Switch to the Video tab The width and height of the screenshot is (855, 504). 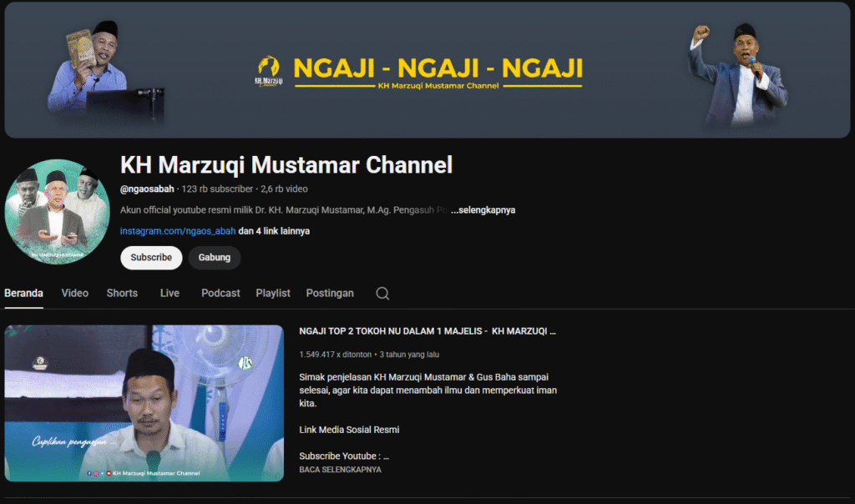(x=74, y=293)
